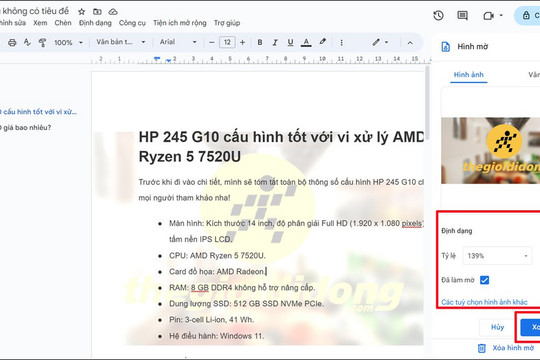Click the font size field showing 12
Viewport: 540px width, 360px height.
pos(227,42)
